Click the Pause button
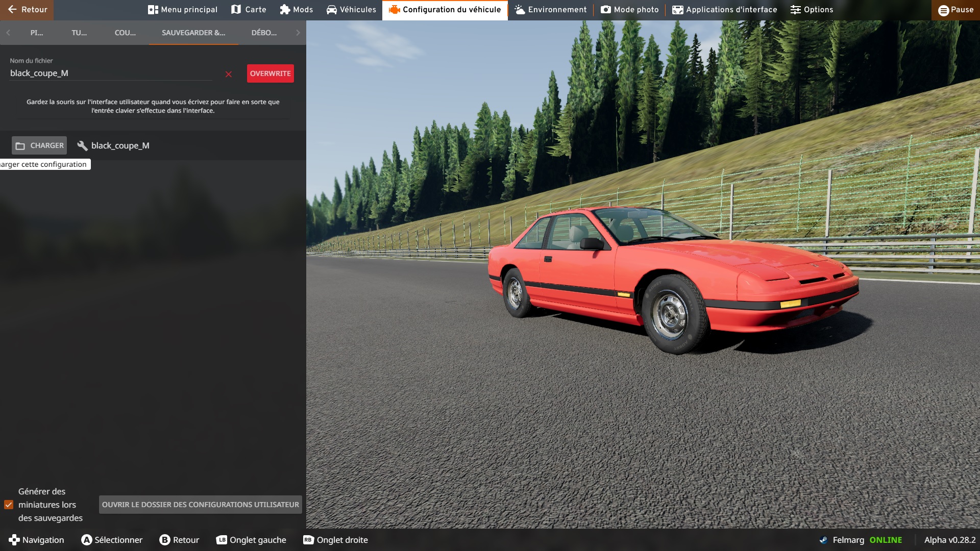This screenshot has height=551, width=980. click(955, 10)
